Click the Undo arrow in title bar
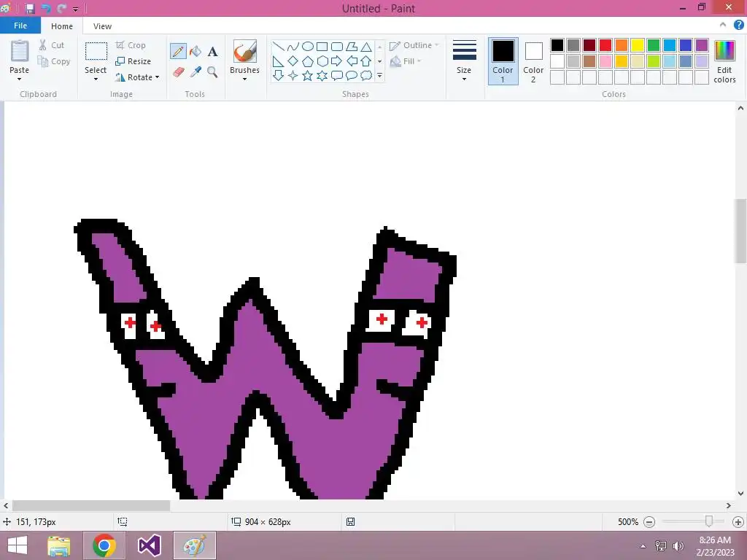Screen dimensions: 747x560 (x=46, y=8)
